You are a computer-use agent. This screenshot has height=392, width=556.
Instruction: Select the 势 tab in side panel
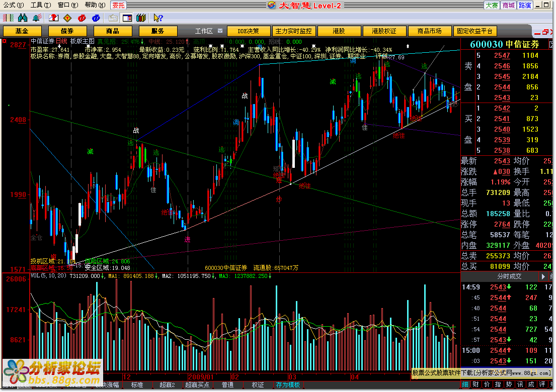[x=509, y=384]
